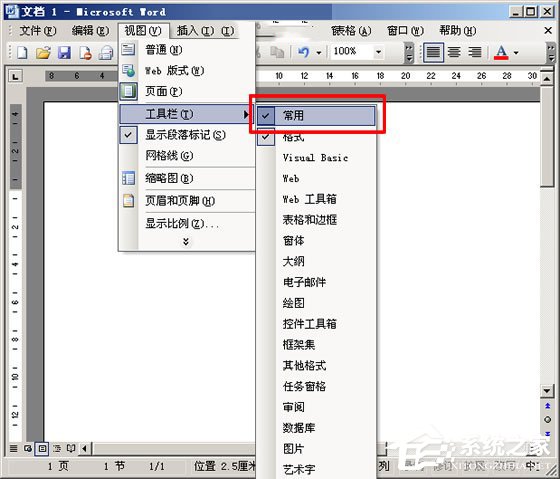Click the New blank document icon
The height and width of the screenshot is (479, 560).
(22, 53)
